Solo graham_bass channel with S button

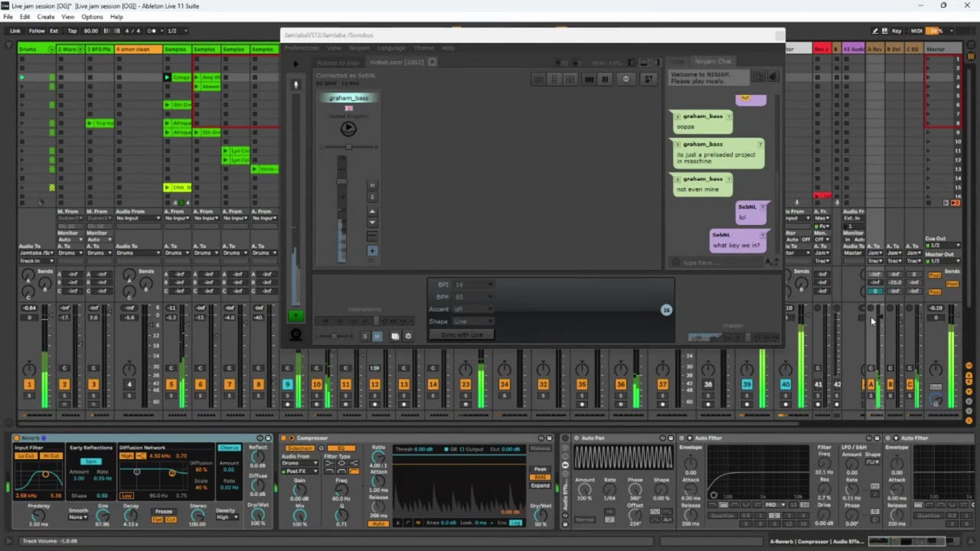coord(372,197)
